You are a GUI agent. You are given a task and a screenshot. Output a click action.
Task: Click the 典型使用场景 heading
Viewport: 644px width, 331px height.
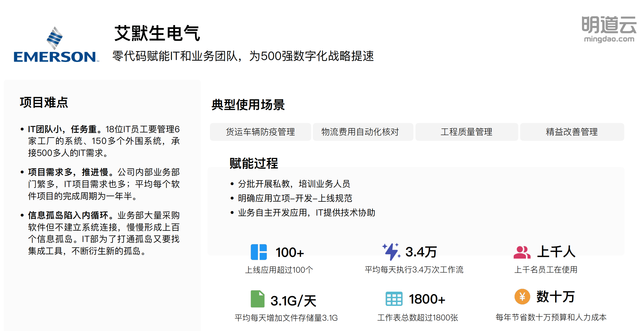[248, 104]
